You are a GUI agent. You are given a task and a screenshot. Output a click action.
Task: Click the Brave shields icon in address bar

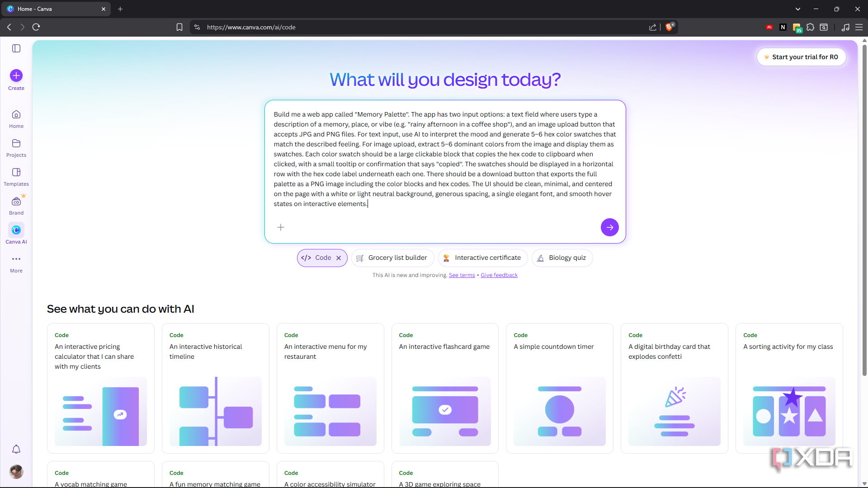click(x=670, y=27)
